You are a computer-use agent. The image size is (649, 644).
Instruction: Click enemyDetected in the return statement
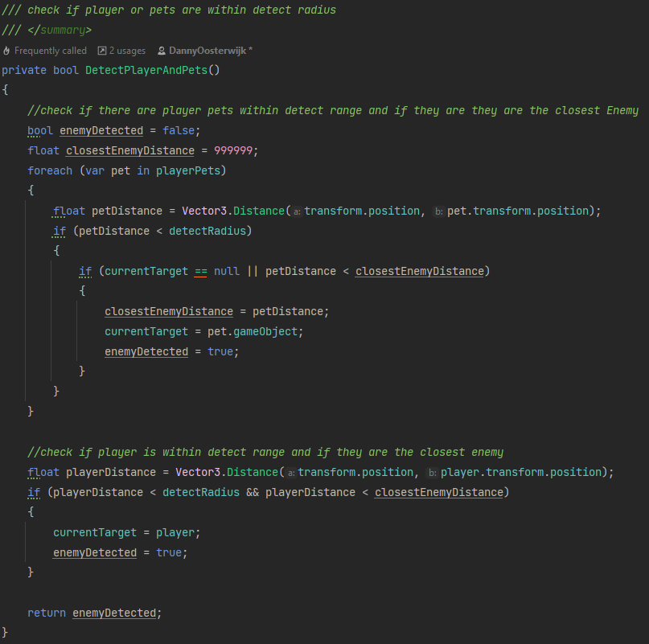pos(114,613)
